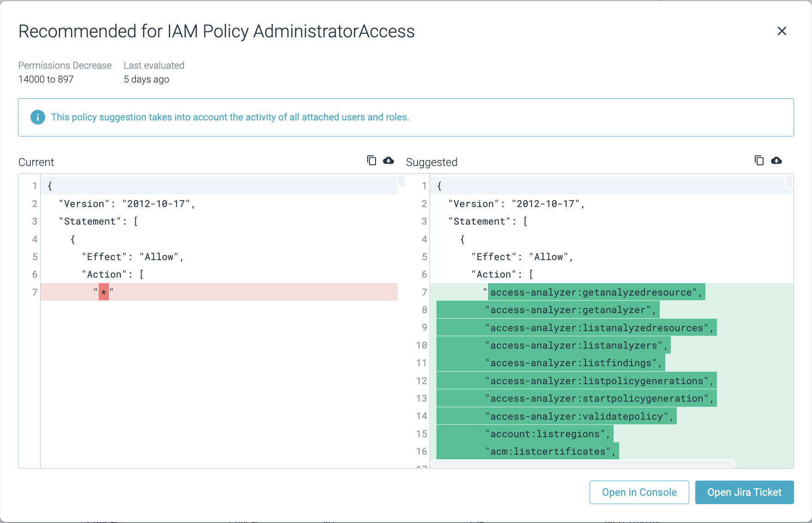Viewport: 812px width, 523px height.
Task: Click the "5 days ago" last evaluated value
Action: 146,79
